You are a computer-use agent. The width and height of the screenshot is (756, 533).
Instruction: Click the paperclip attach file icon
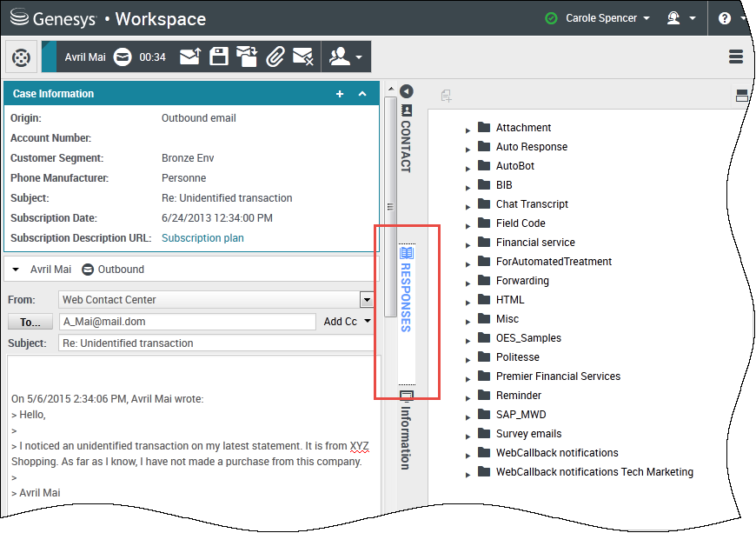(275, 57)
